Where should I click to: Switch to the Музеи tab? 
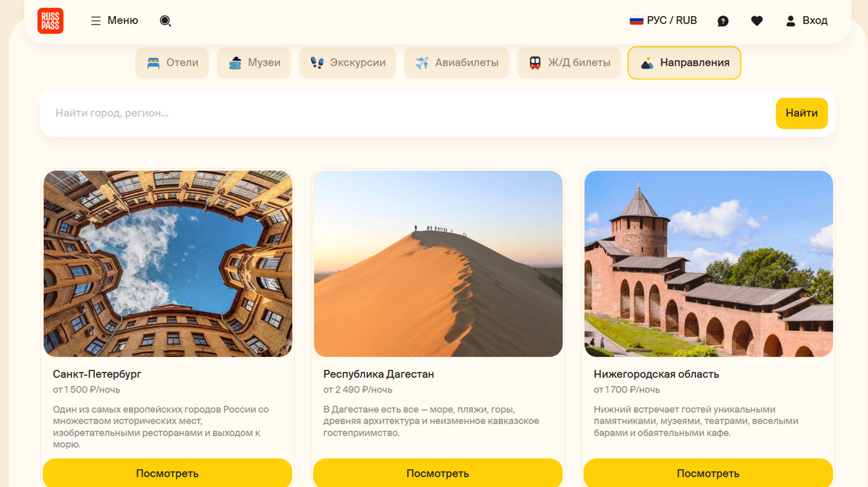[254, 63]
